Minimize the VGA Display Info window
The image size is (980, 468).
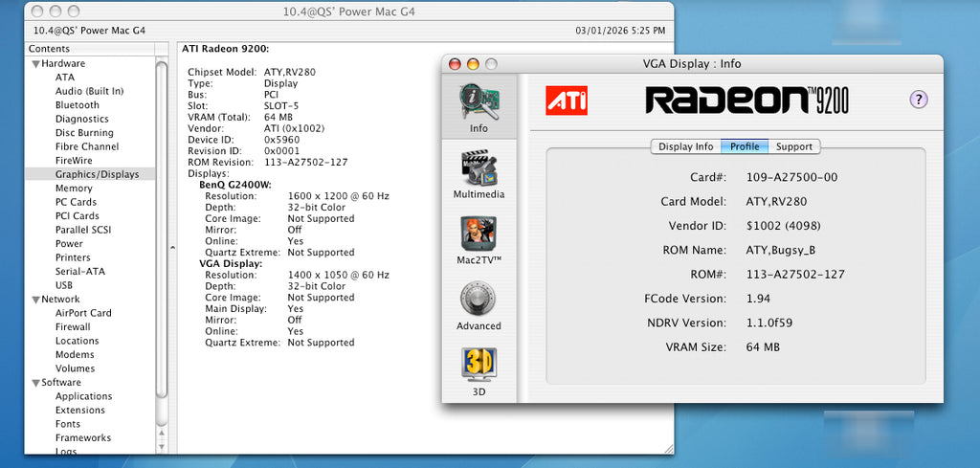[x=473, y=64]
